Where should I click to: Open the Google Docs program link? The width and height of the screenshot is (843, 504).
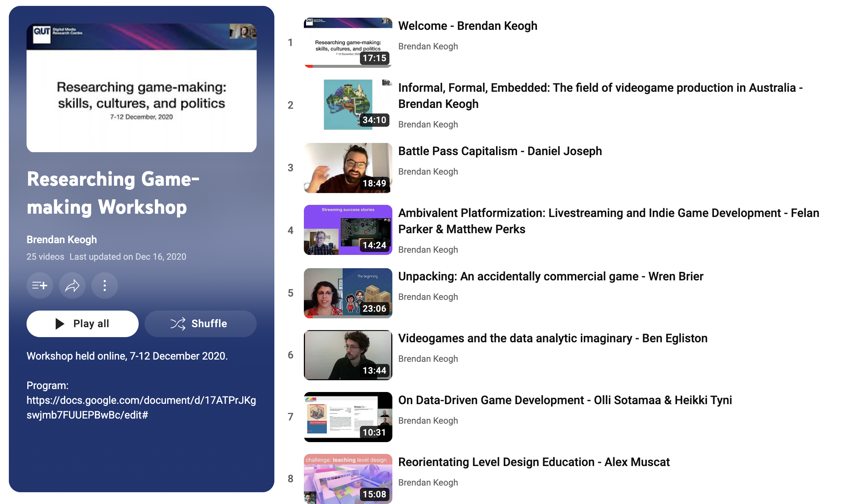pos(141,407)
